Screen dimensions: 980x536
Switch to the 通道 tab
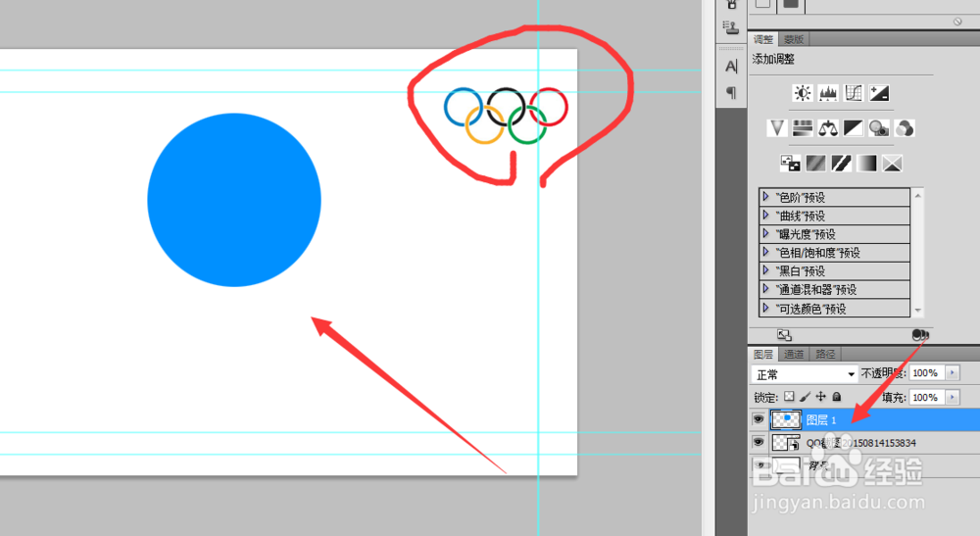[x=794, y=354]
